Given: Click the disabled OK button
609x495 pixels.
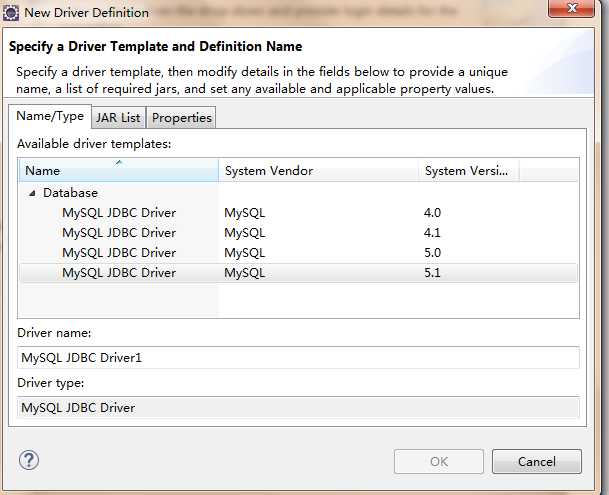Looking at the screenshot, I should click(439, 462).
